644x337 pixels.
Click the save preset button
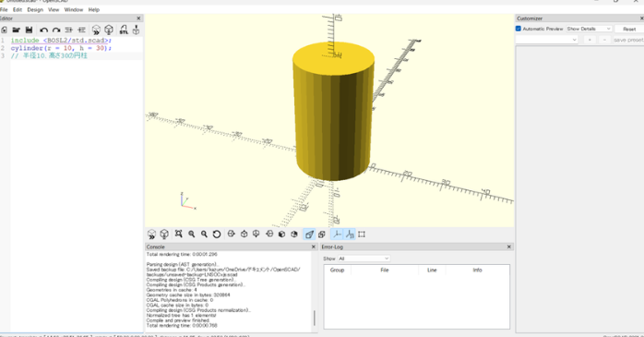pyautogui.click(x=628, y=40)
